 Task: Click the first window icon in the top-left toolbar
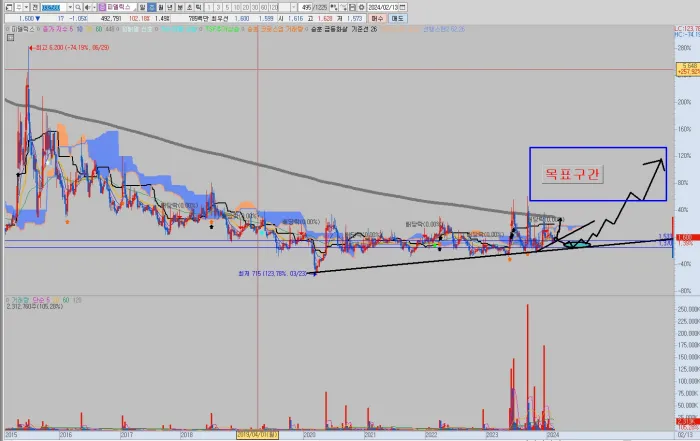(x=9, y=7)
